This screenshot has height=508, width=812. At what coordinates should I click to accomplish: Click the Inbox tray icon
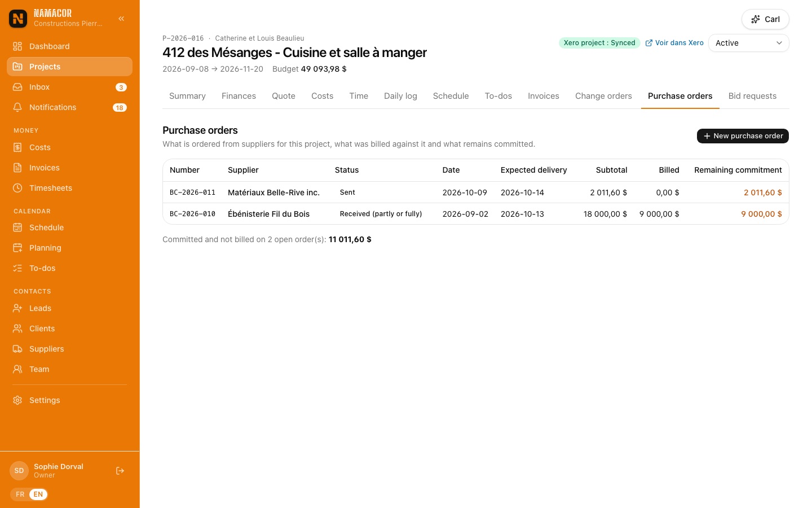pos(17,87)
